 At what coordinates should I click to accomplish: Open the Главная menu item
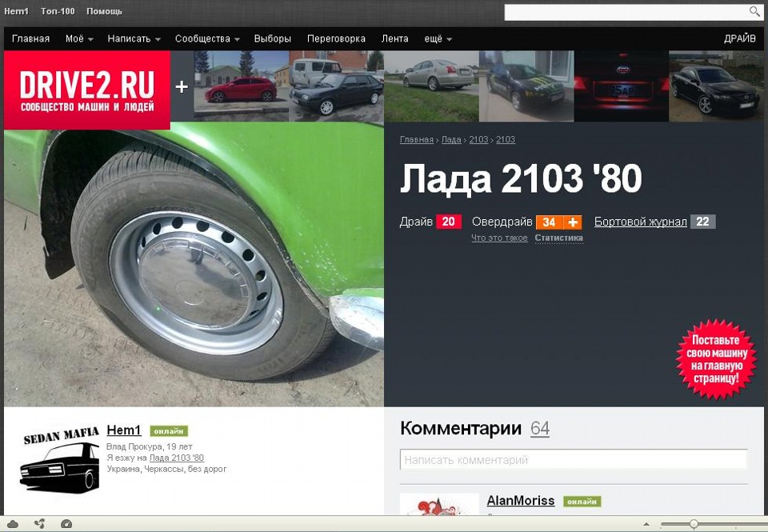(x=31, y=38)
